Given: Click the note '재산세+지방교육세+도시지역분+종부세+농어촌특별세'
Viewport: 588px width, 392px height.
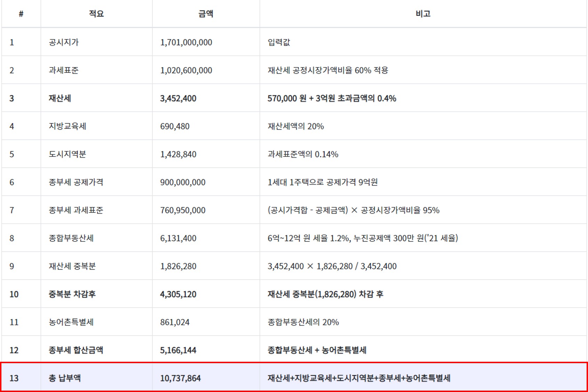Looking at the screenshot, I should [x=359, y=378].
